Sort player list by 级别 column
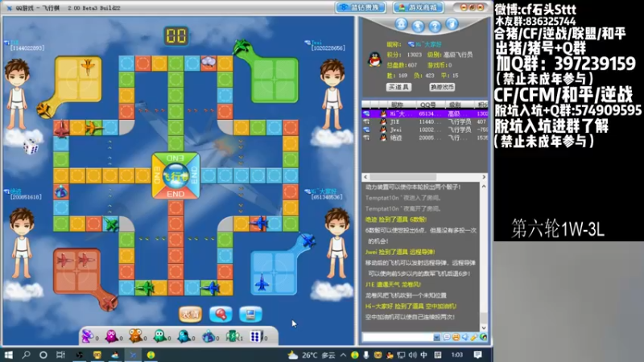Viewport: 644px width, 362px height. [x=455, y=105]
